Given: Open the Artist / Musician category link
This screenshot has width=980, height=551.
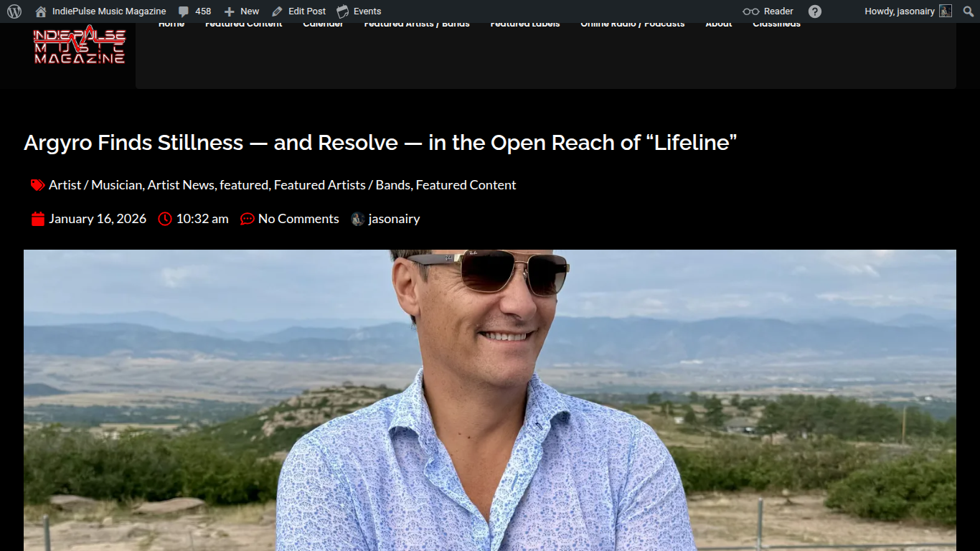Looking at the screenshot, I should tap(95, 185).
